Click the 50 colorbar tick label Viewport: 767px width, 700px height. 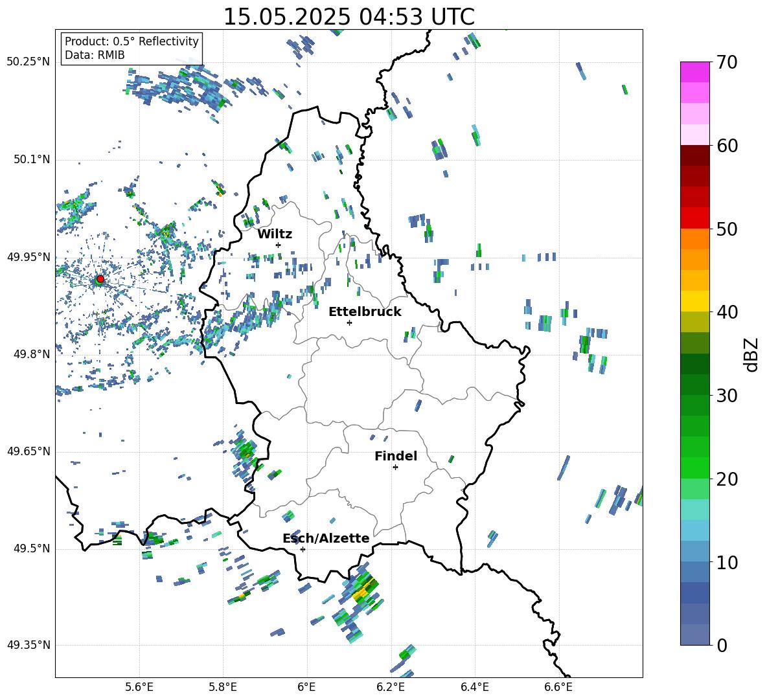pos(727,229)
